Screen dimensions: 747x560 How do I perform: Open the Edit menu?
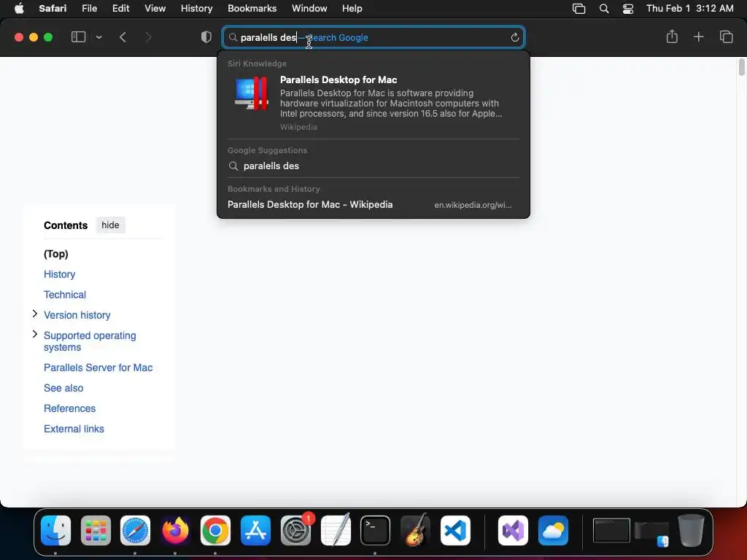coord(120,8)
